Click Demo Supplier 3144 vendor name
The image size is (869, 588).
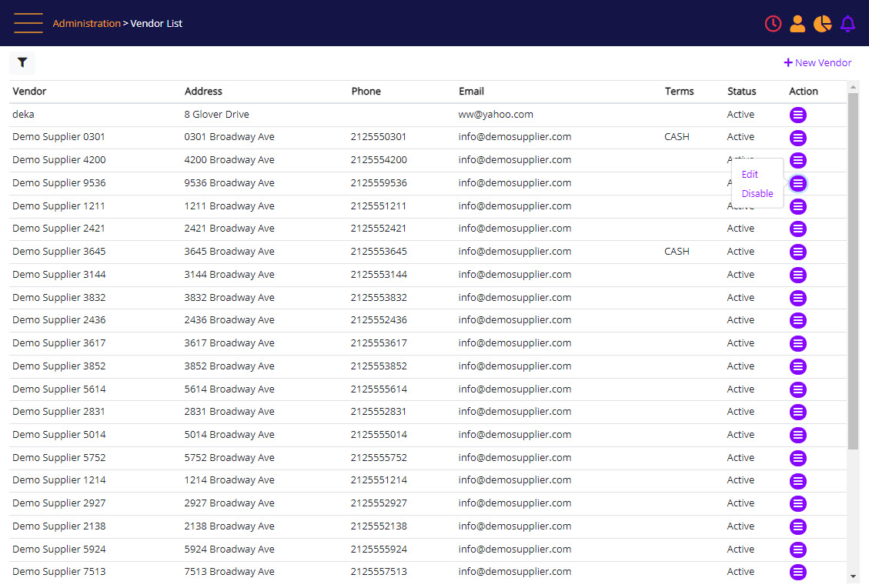tap(58, 274)
